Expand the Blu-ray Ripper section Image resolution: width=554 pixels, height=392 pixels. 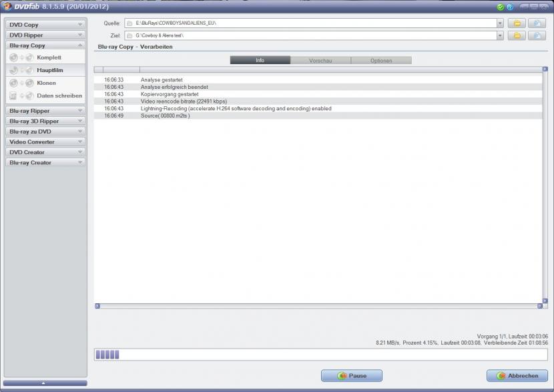(45, 111)
